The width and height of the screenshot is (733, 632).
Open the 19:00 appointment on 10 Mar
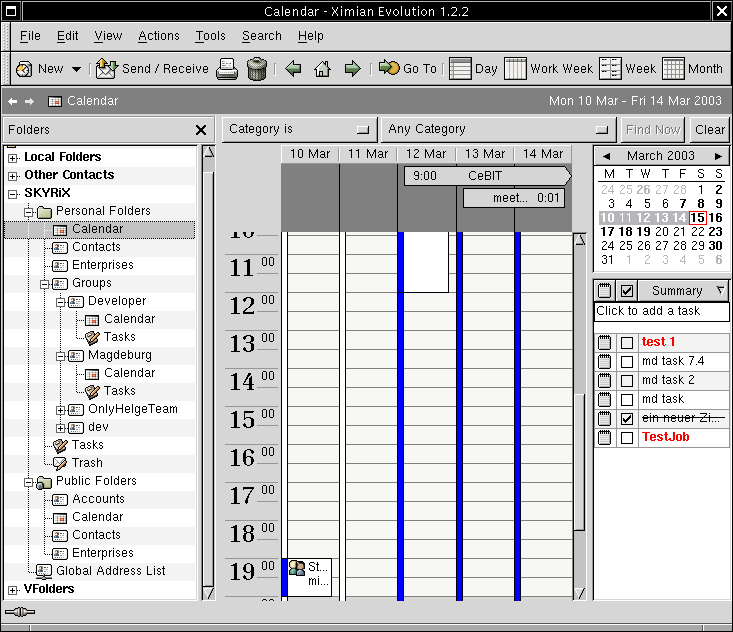pyautogui.click(x=307, y=577)
